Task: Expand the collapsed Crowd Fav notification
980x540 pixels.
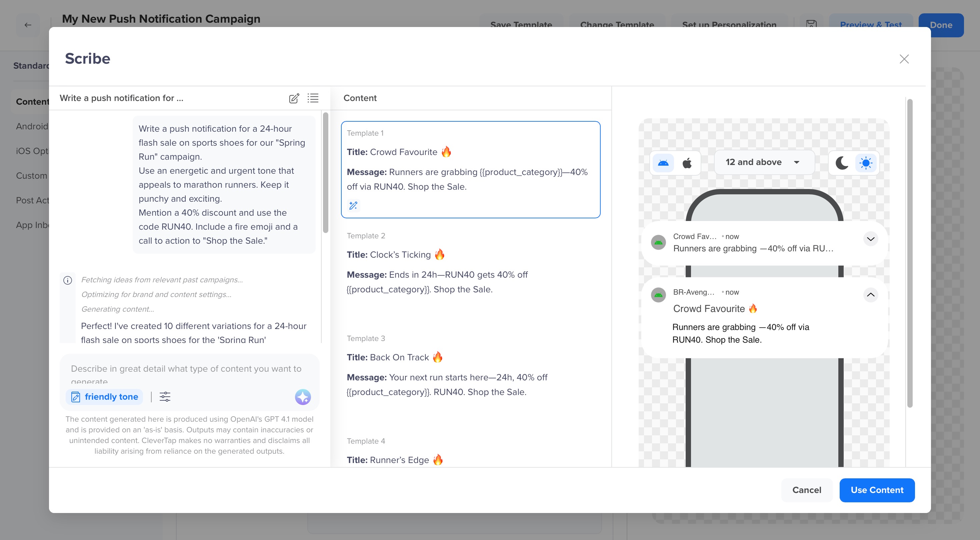Action: [x=870, y=239]
